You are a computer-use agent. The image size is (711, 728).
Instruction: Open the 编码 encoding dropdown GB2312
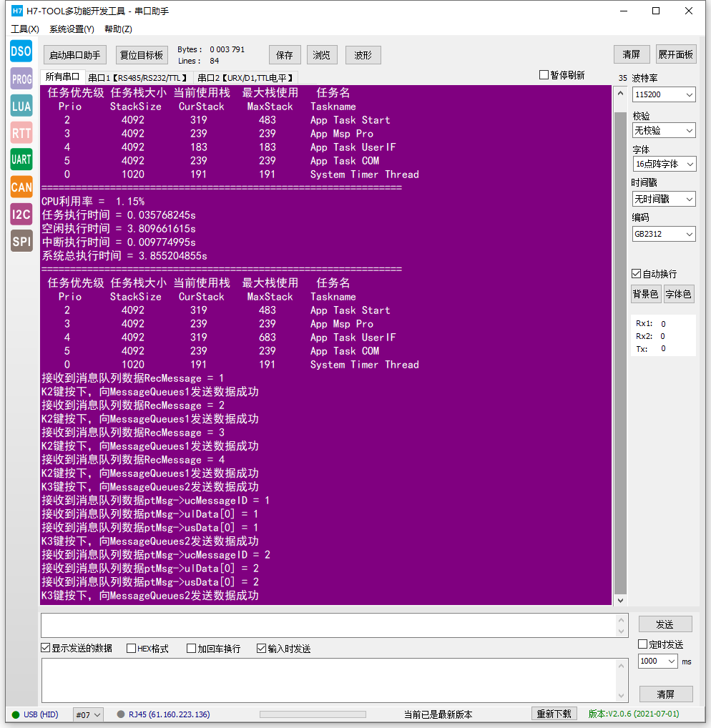click(x=664, y=234)
